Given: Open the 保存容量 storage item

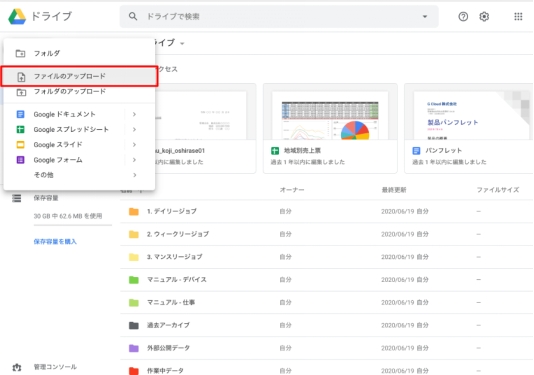Looking at the screenshot, I should pyautogui.click(x=46, y=198).
